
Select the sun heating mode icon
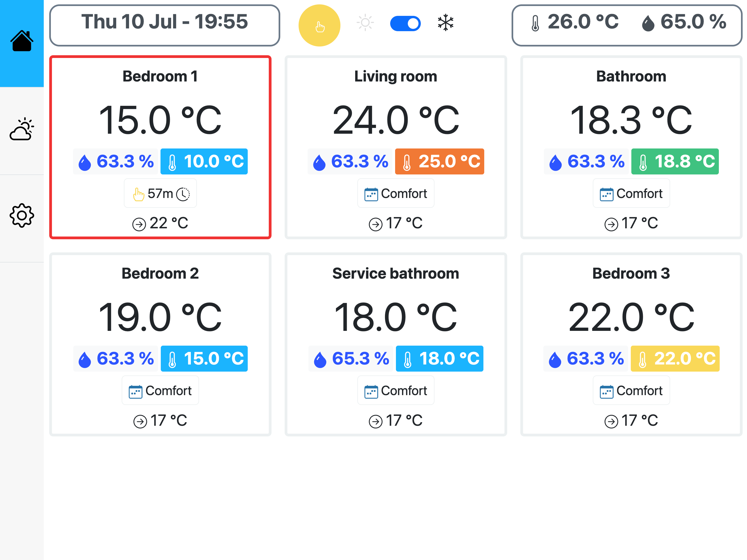tap(365, 23)
